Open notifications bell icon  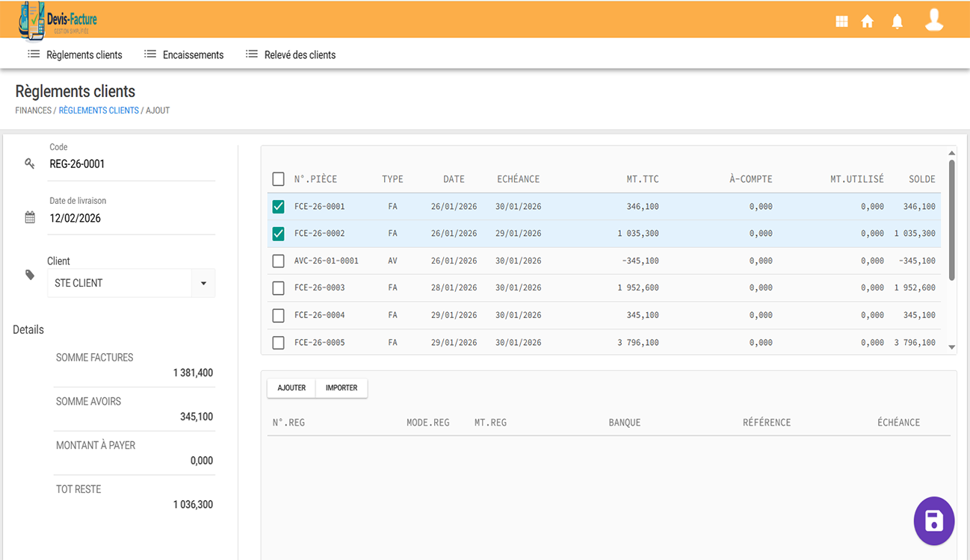click(x=897, y=22)
